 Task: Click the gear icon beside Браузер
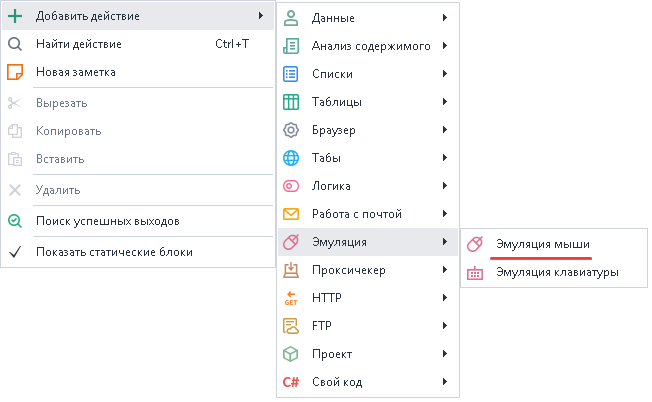pos(291,130)
